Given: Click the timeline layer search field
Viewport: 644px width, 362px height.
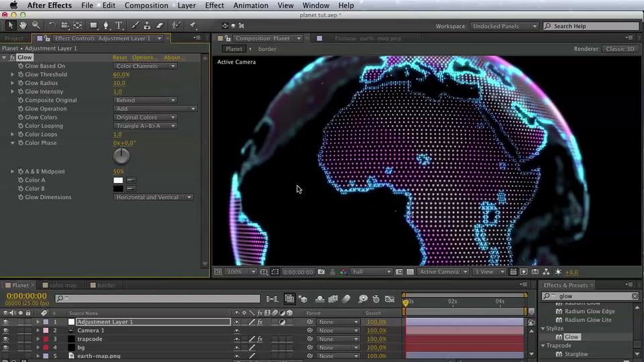Looking at the screenshot, I should [158, 298].
